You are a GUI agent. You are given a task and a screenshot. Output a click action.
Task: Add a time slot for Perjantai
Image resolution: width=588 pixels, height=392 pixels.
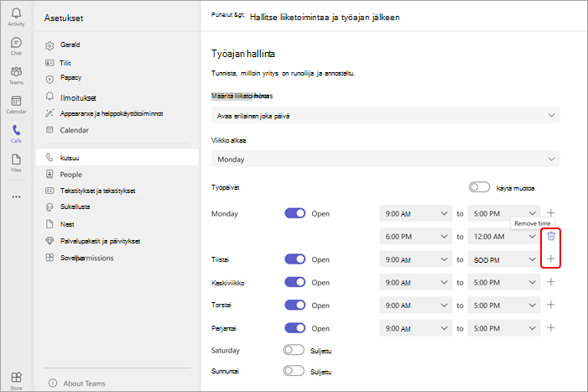pos(550,327)
